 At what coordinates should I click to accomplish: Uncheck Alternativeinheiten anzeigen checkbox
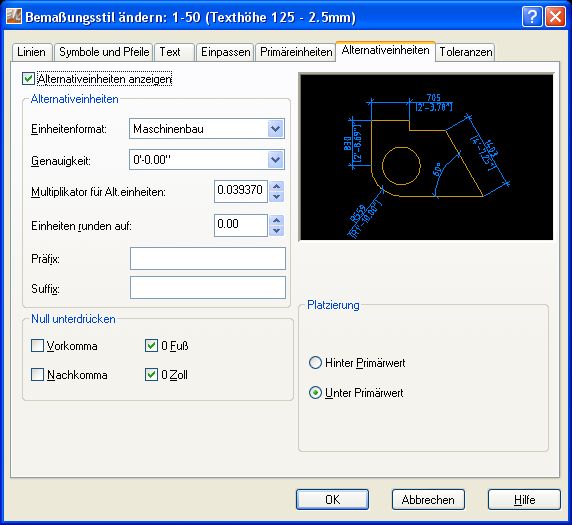point(28,78)
